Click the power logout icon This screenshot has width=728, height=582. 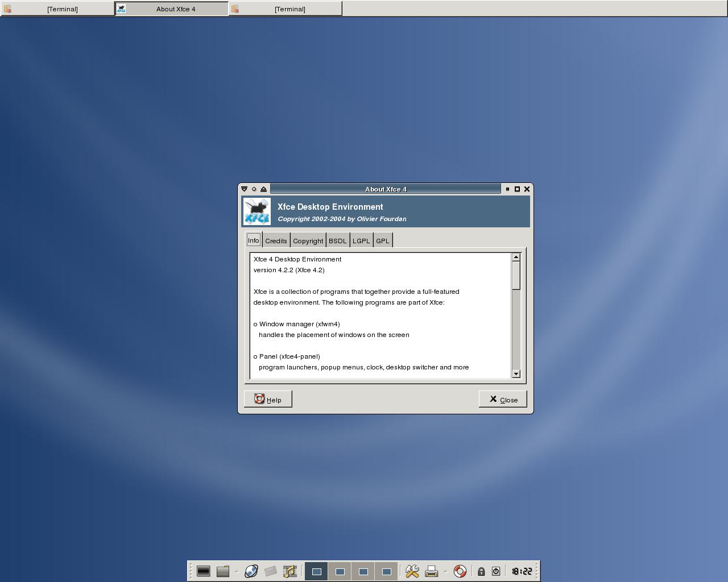click(496, 571)
